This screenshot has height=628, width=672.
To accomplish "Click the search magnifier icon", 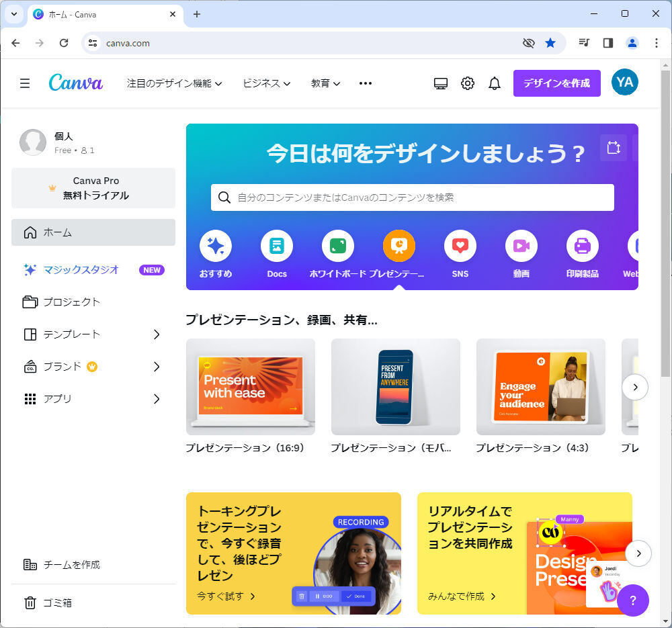I will [x=224, y=197].
